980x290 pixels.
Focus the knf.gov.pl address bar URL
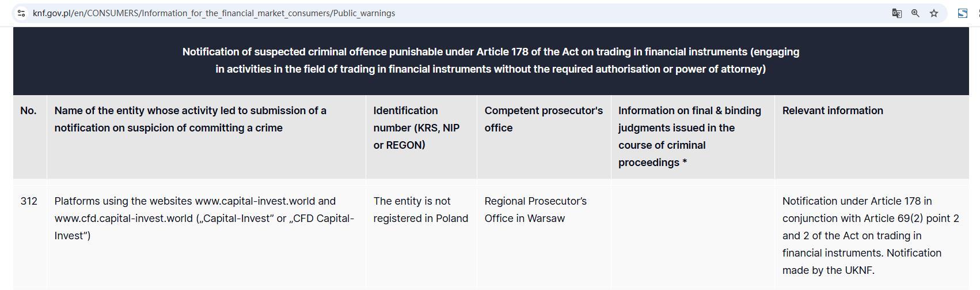(x=214, y=13)
